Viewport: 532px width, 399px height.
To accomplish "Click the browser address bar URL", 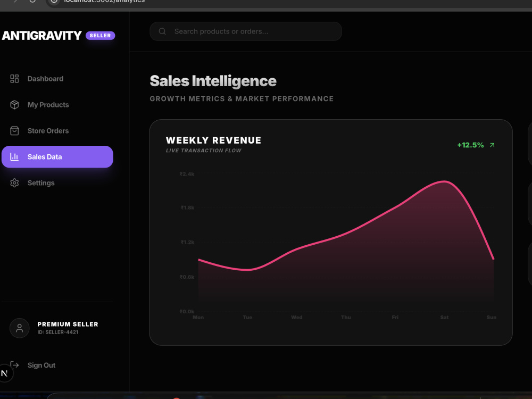I will 104,2.
